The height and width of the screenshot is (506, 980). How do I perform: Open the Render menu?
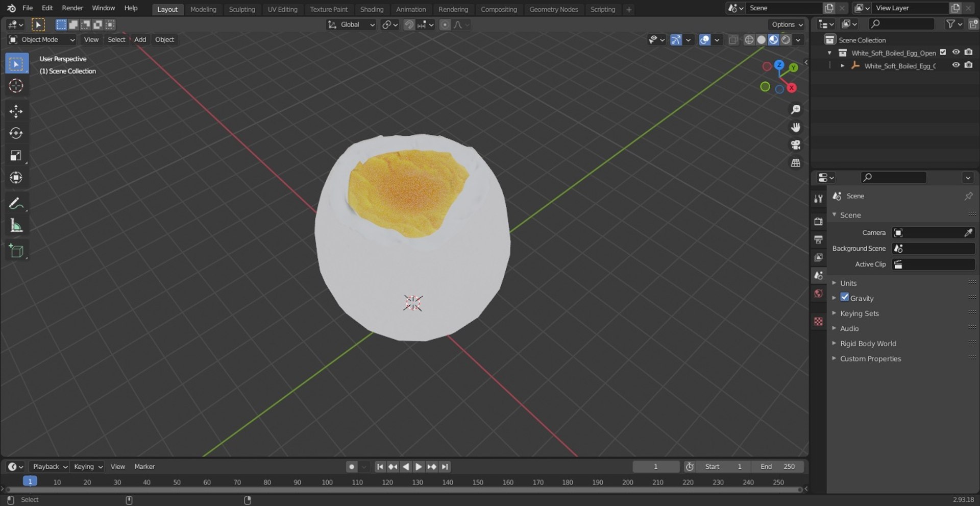(72, 8)
